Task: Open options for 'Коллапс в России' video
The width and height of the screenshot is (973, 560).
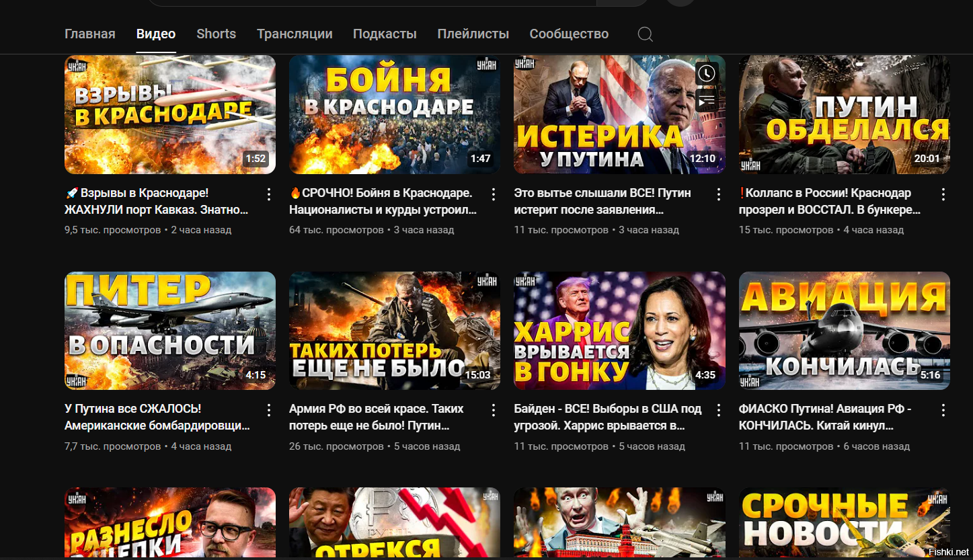Action: click(x=943, y=194)
